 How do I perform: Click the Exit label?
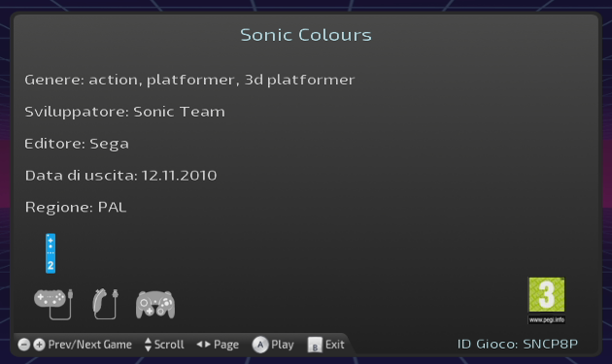(x=335, y=345)
